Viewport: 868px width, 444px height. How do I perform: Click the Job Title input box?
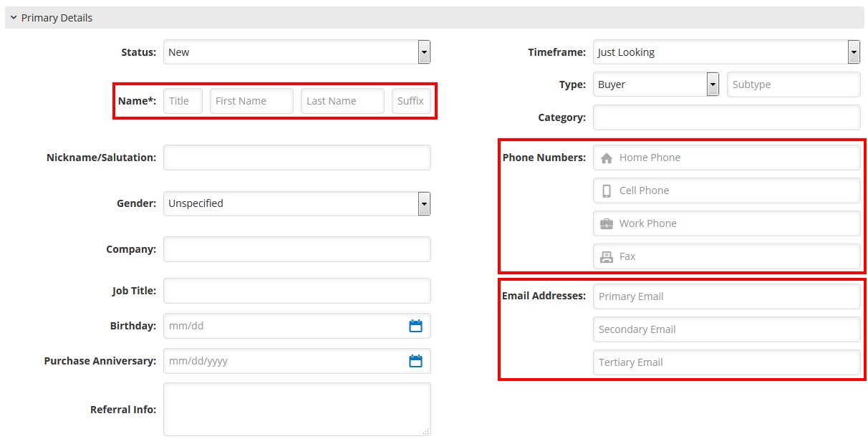click(x=297, y=291)
